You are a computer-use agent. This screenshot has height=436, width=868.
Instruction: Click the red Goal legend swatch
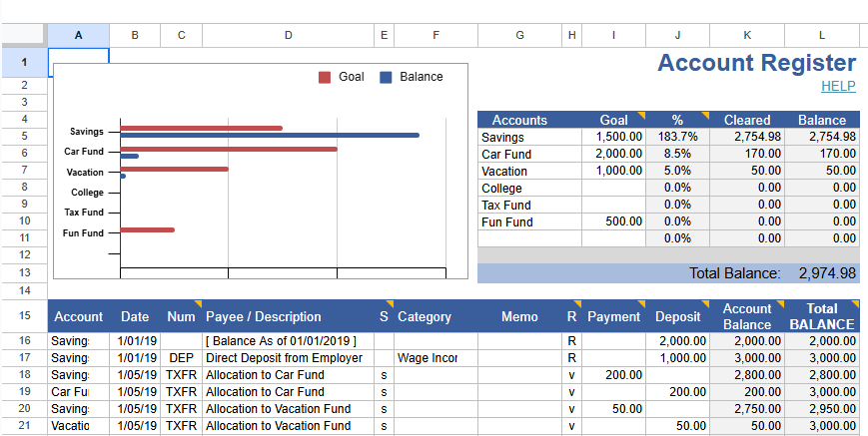[325, 77]
